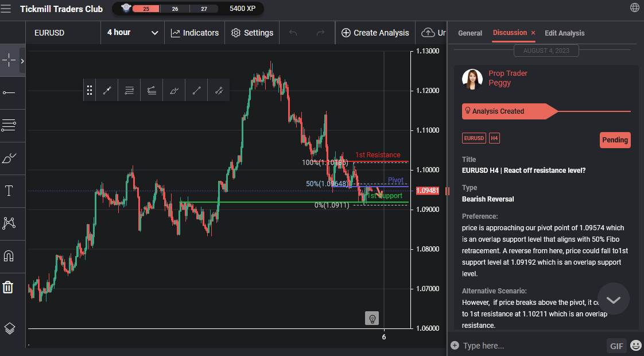Switch to the Discussion tab
Screen dimensions: 644x356
510,33
